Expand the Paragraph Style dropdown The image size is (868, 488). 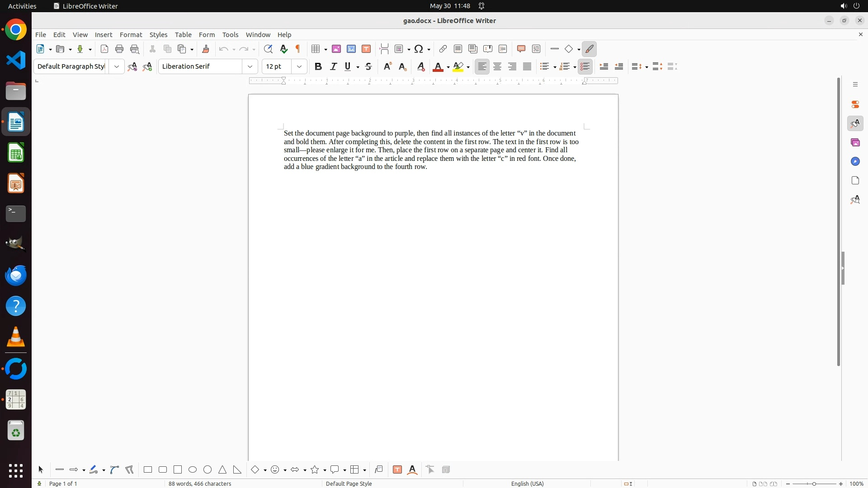click(117, 66)
